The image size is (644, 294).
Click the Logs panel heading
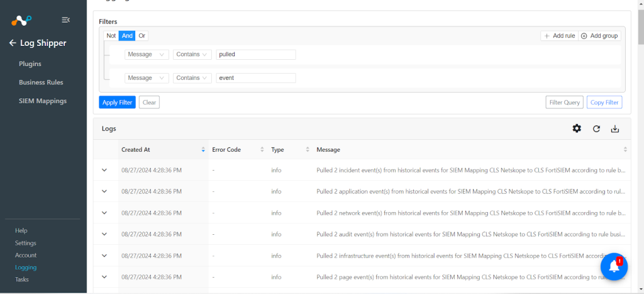[109, 128]
